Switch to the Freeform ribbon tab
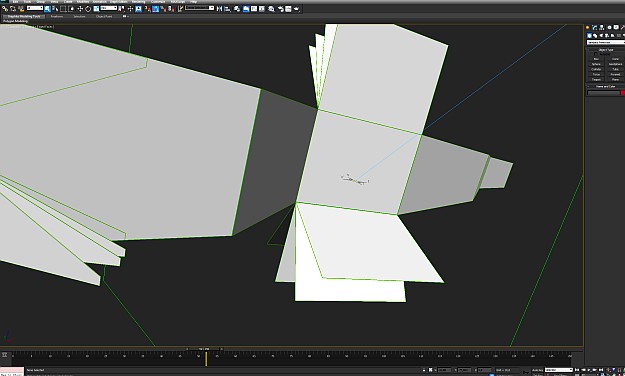Image resolution: width=625 pixels, height=376 pixels. 57,16
